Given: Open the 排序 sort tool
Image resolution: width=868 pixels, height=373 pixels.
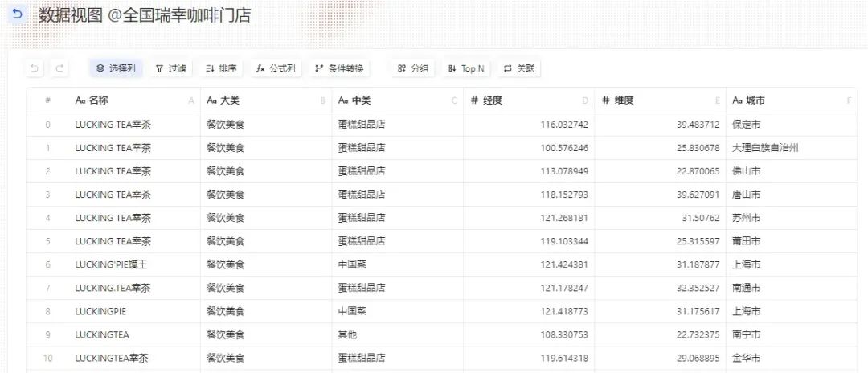Looking at the screenshot, I should [221, 68].
